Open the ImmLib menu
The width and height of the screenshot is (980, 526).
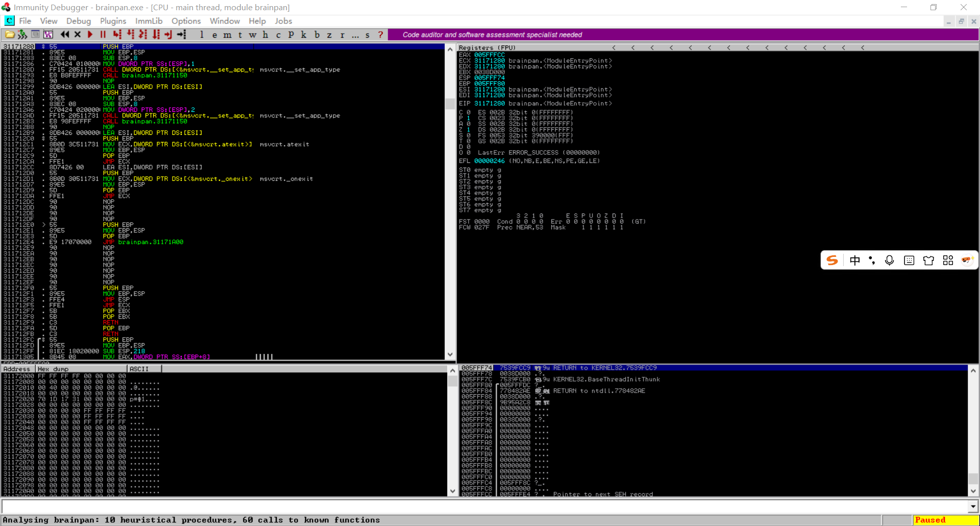(x=149, y=21)
